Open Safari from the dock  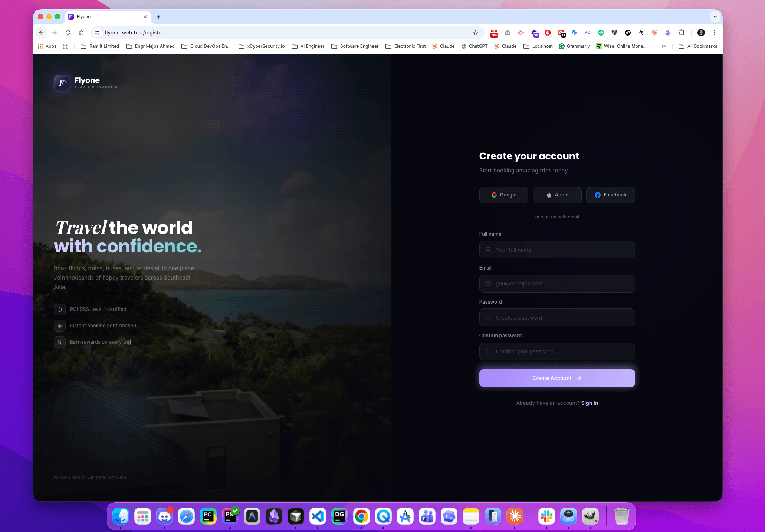point(186,516)
